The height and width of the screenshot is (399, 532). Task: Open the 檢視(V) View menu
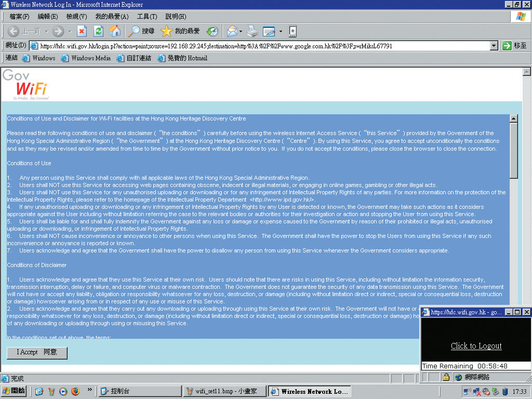[x=76, y=16]
